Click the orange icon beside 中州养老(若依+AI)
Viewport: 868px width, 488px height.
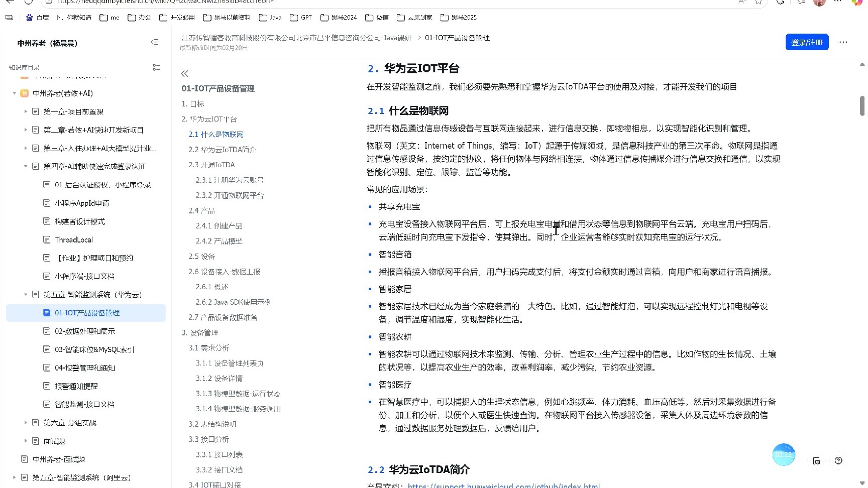[x=24, y=93]
